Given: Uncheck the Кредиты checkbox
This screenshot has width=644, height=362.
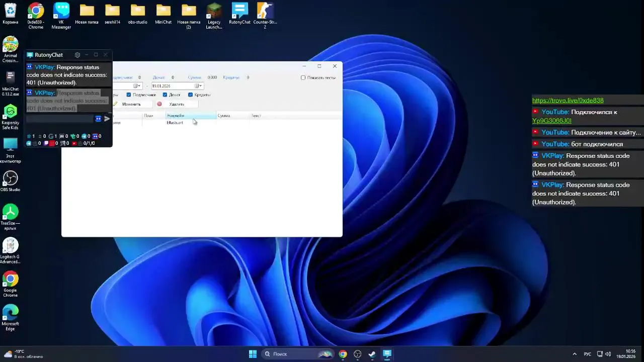Looking at the screenshot, I should pyautogui.click(x=190, y=95).
